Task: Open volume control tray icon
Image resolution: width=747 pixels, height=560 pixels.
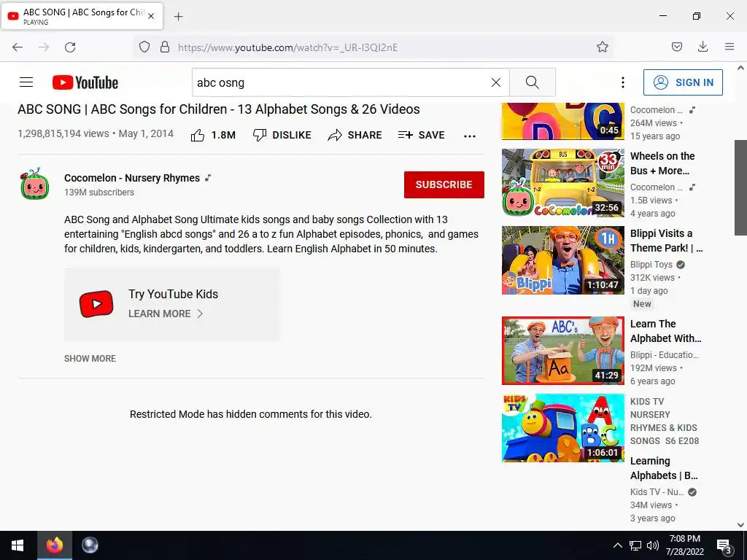Action: coord(653,545)
